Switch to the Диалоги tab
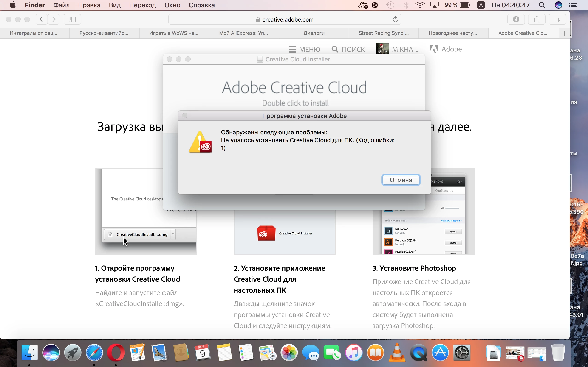 (314, 33)
